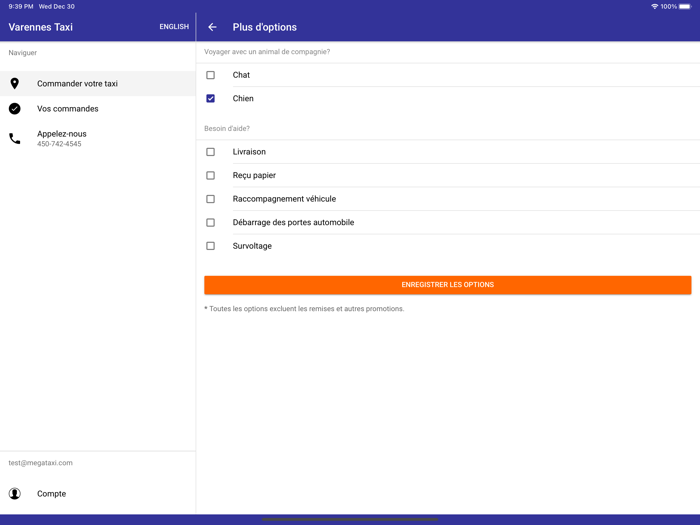Screen dimensions: 700x525
Task: Switch language with ENGLISH button
Action: [x=174, y=27]
